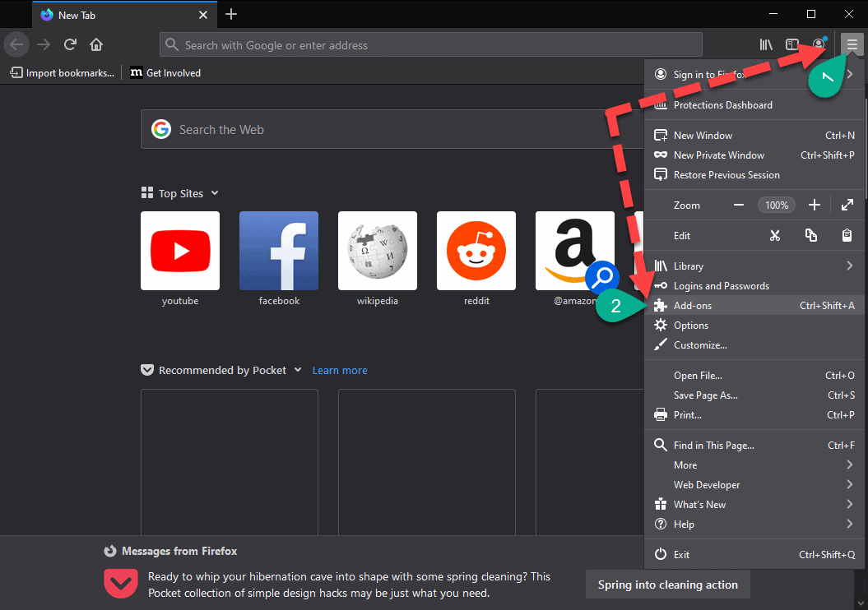Open Import bookmarks toolbar item
868x610 pixels.
[x=62, y=73]
